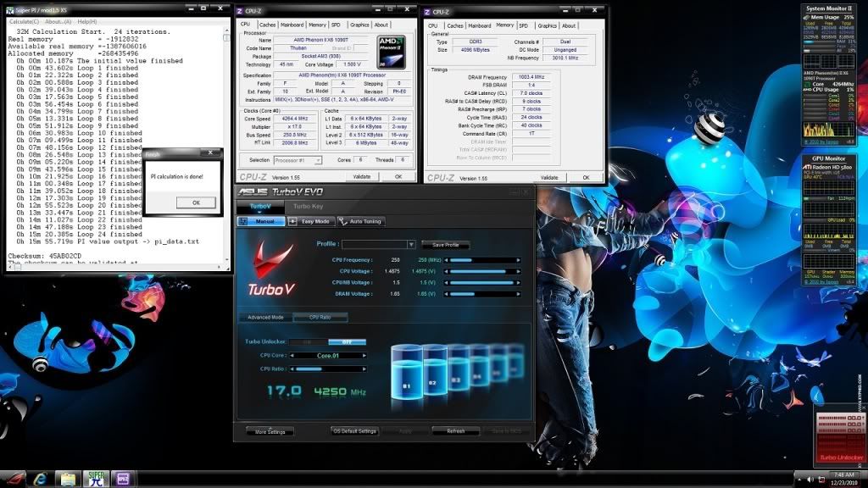This screenshot has height=488, width=868.
Task: Select next CPU Core with right arrow
Action: click(364, 356)
